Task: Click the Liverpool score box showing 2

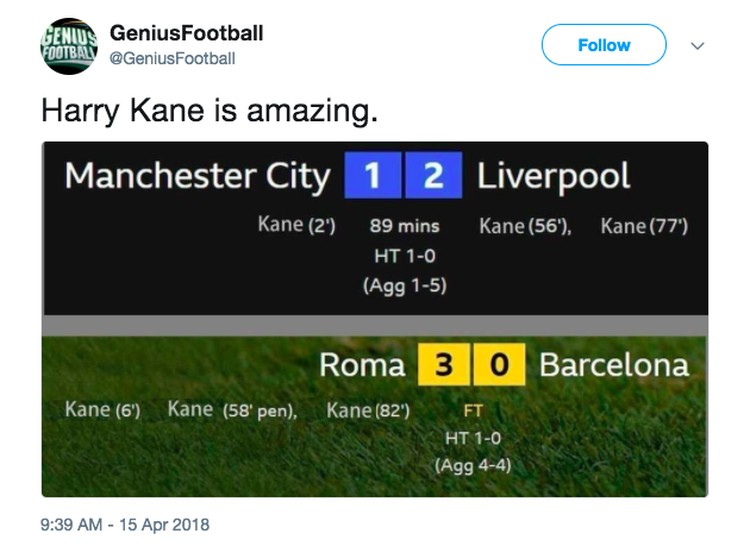Action: pos(433,175)
